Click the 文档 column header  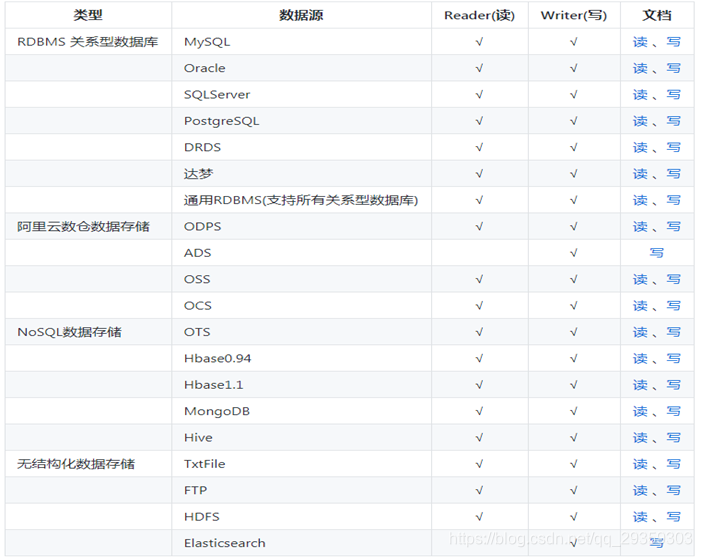pos(657,16)
